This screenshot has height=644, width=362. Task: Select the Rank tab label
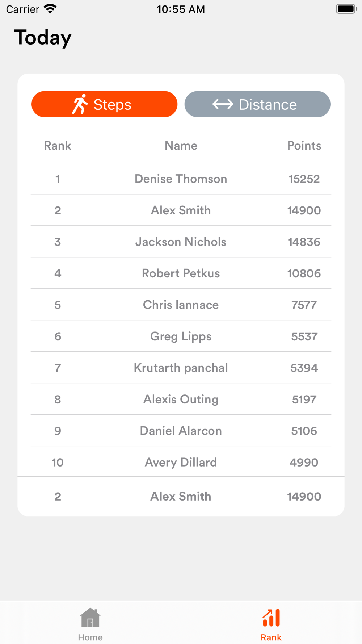[271, 637]
